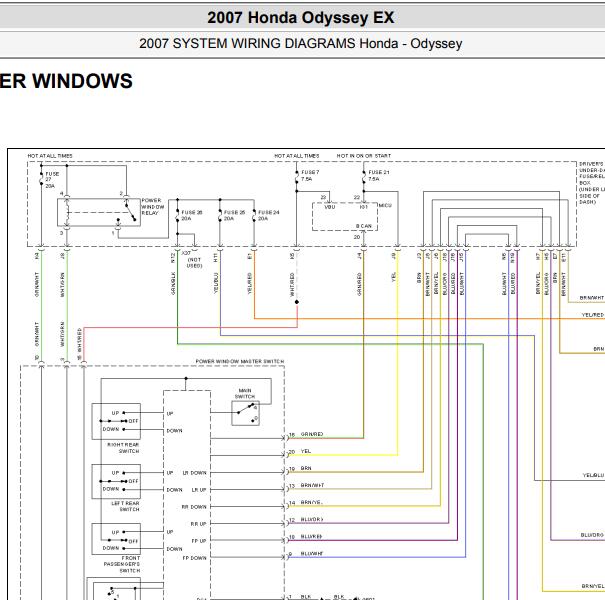This screenshot has height=600, width=605.
Task: Click 'YEL/BLU' label at right edge
Action: 593,475
